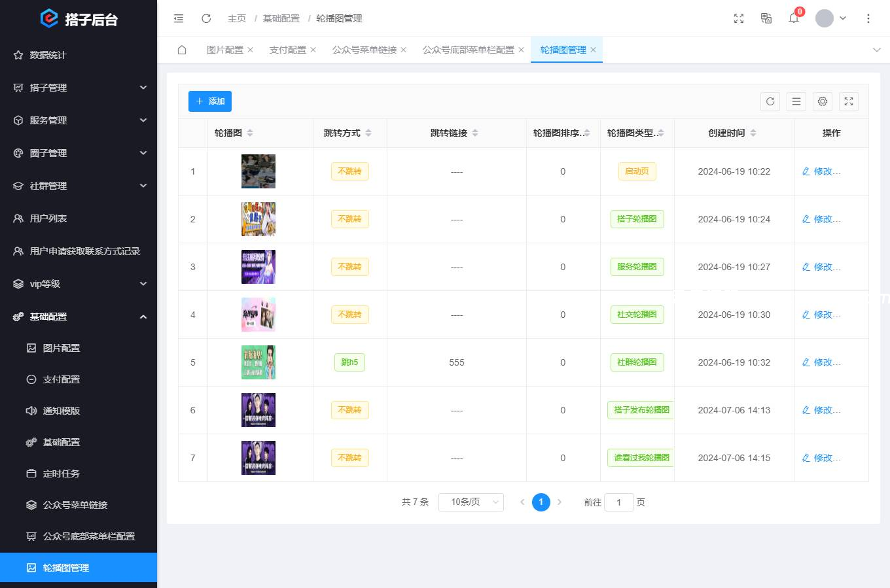This screenshot has width=890, height=588.
Task: Reload the current page with the refresh icon
Action: pyautogui.click(x=206, y=18)
